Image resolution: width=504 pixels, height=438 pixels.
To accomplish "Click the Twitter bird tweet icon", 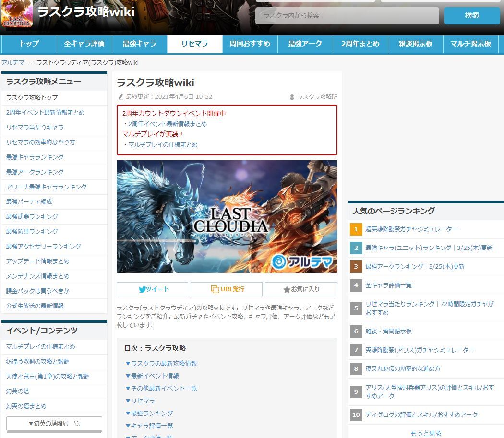I will click(142, 289).
